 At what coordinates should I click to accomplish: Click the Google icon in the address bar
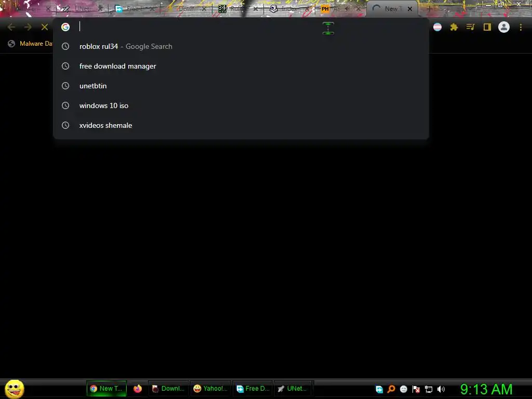pyautogui.click(x=65, y=27)
